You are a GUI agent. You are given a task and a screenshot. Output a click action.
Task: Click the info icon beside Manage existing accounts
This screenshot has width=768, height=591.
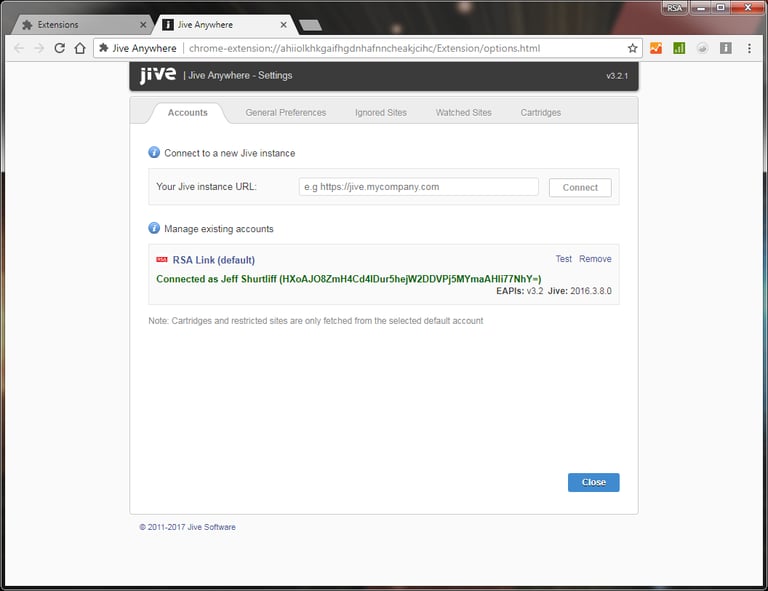coord(154,228)
